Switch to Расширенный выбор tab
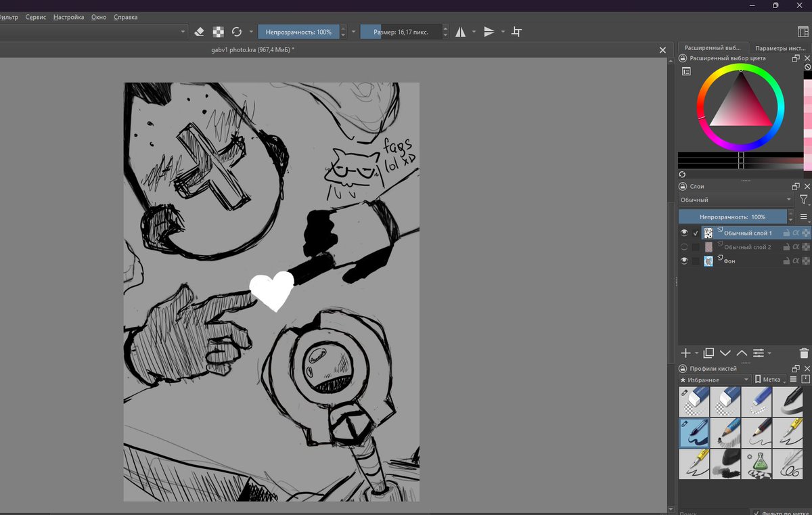Image resolution: width=812 pixels, height=515 pixels. point(713,48)
